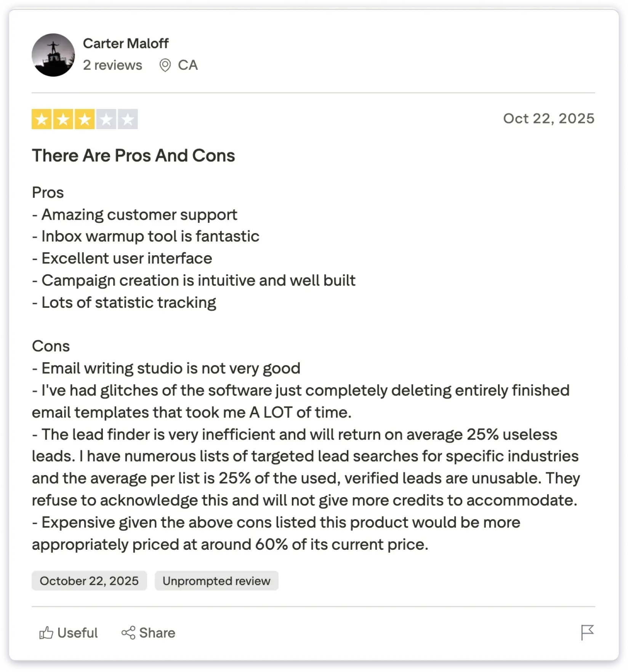Click the fourth, unfilled star
Image resolution: width=628 pixels, height=672 pixels.
tap(106, 119)
